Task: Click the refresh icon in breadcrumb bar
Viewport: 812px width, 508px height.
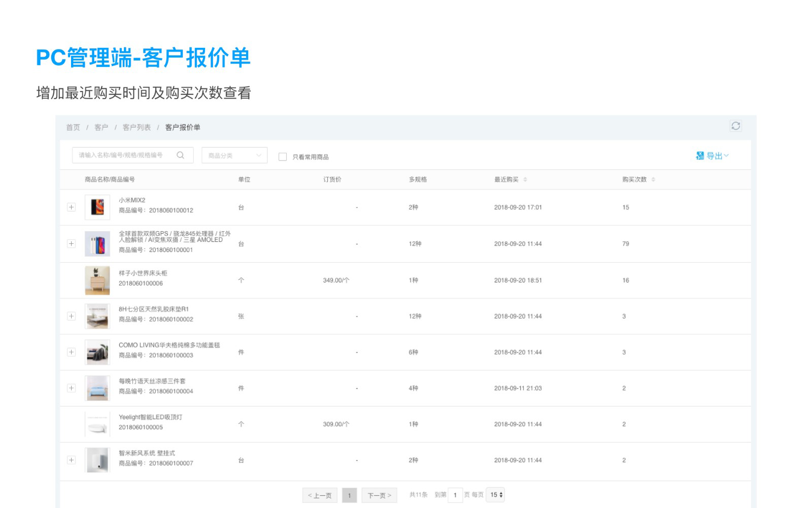Action: pos(735,126)
